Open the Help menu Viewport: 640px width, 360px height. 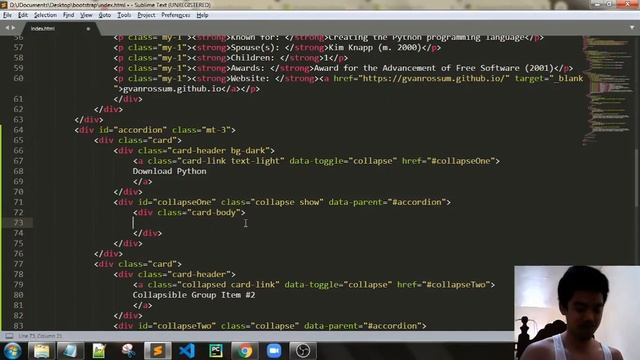coord(202,15)
